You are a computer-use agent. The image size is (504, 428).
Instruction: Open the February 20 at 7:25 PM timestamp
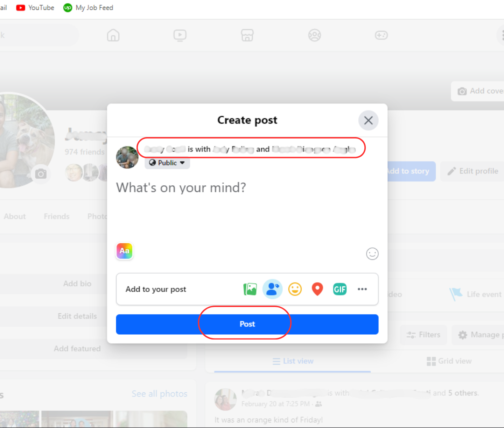click(x=275, y=404)
